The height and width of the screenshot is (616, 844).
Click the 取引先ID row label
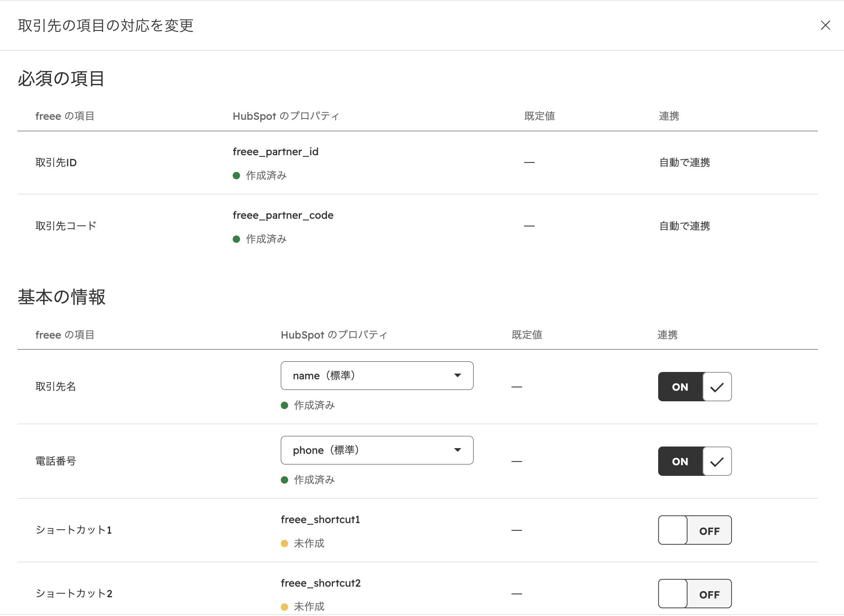point(56,163)
